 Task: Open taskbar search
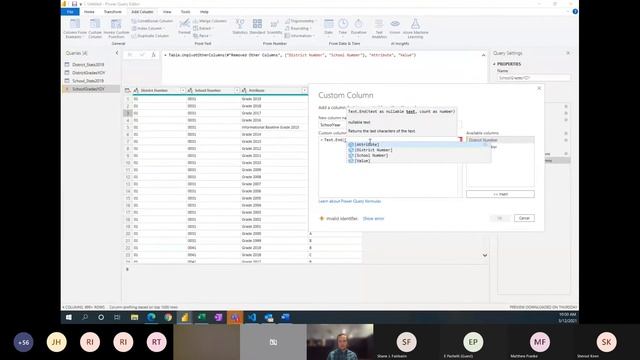(x=85, y=317)
